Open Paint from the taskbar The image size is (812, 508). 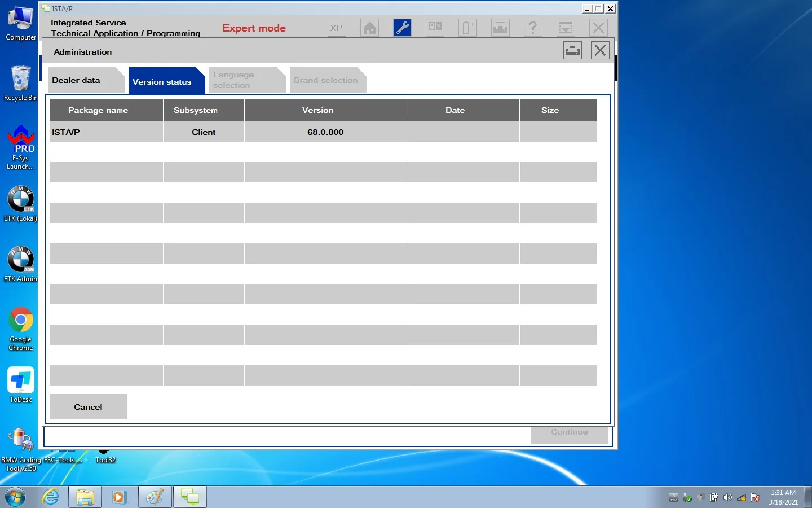pyautogui.click(x=155, y=497)
